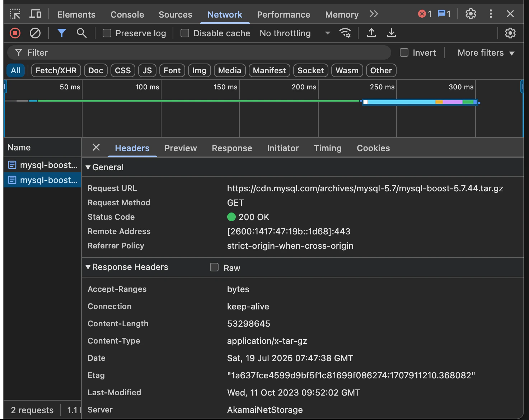Export HAR file download icon

tap(392, 33)
